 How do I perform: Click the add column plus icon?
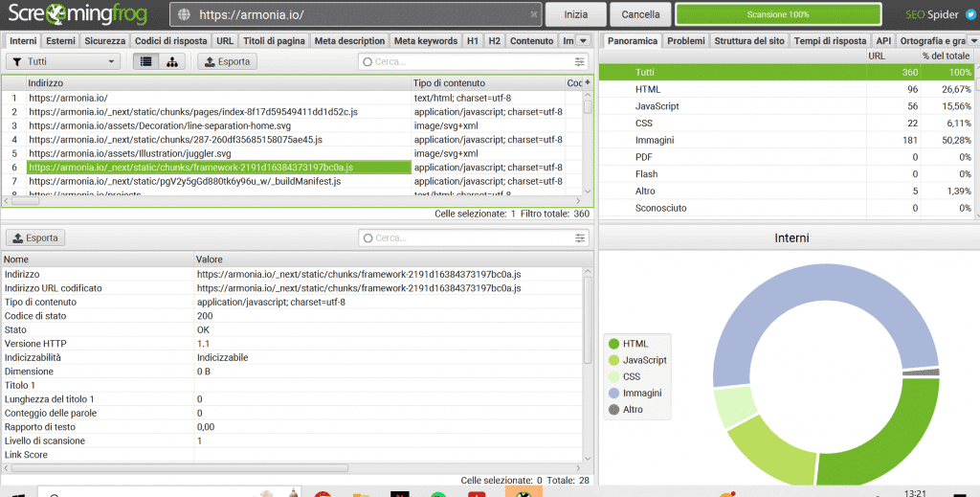587,83
